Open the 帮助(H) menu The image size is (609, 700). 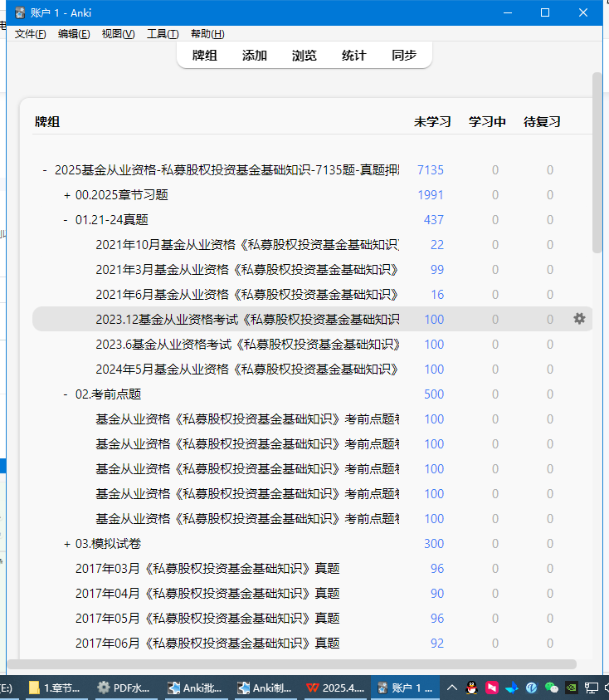(x=207, y=34)
